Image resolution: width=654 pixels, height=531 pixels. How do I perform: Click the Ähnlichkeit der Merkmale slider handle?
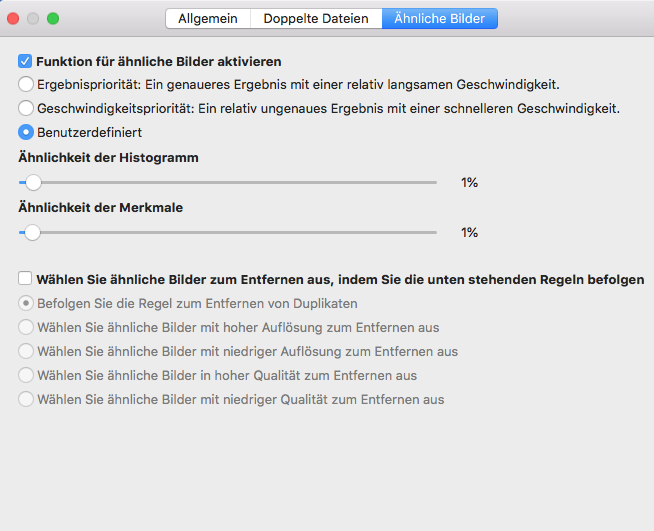[33, 232]
